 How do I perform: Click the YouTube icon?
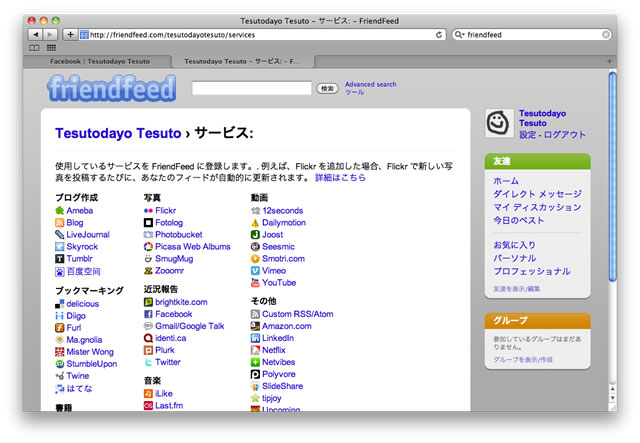[255, 283]
